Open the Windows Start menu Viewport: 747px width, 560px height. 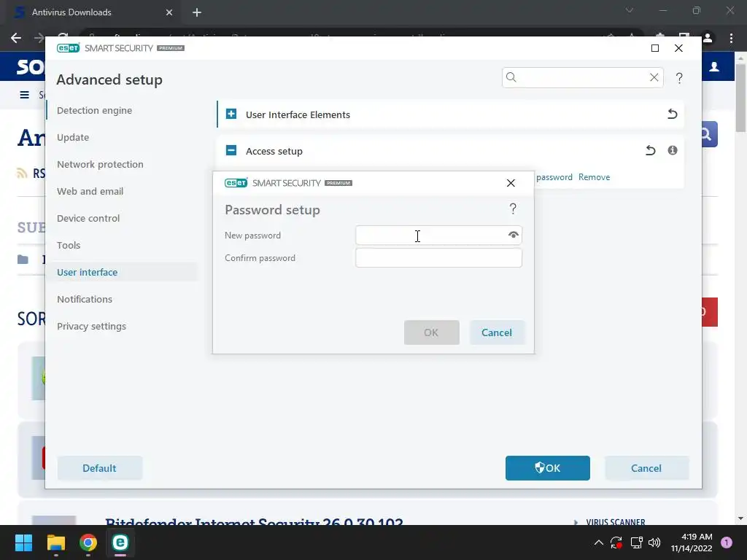[x=23, y=542]
